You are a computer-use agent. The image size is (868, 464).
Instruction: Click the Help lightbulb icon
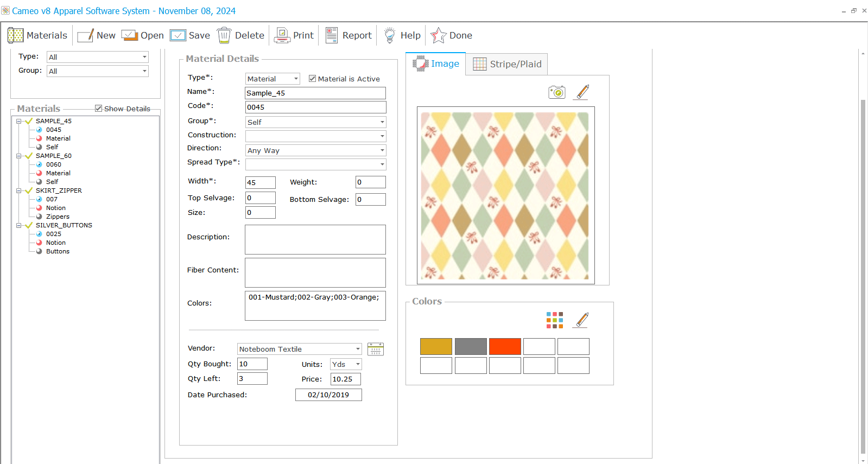(390, 35)
